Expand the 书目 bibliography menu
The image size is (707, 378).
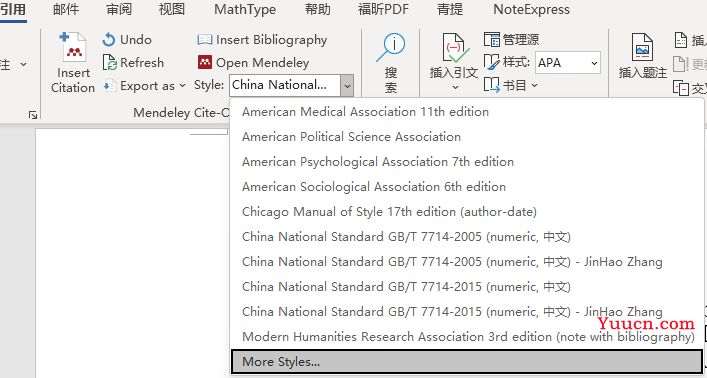(x=511, y=85)
